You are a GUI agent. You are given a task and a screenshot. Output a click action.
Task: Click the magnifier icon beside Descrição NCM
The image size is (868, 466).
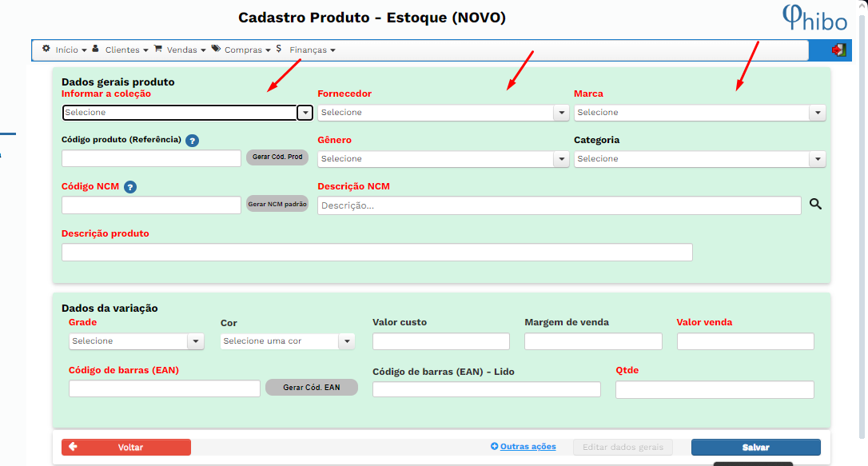(x=815, y=205)
